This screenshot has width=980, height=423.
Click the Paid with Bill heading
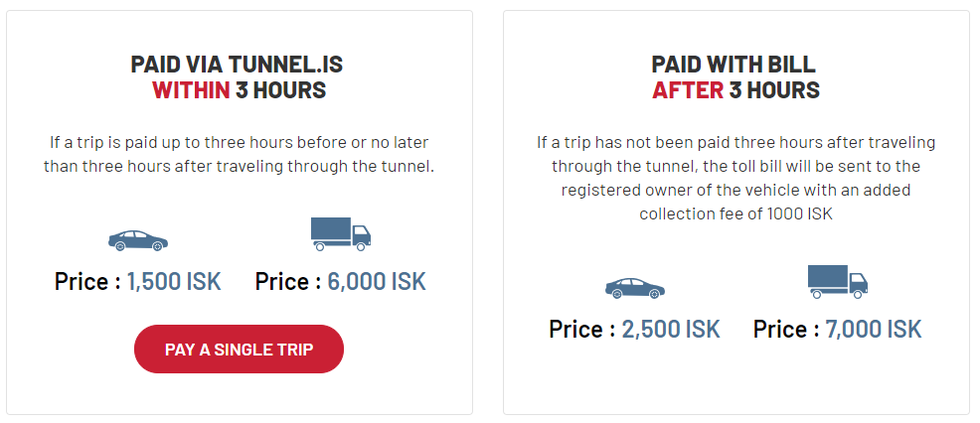coord(735,65)
